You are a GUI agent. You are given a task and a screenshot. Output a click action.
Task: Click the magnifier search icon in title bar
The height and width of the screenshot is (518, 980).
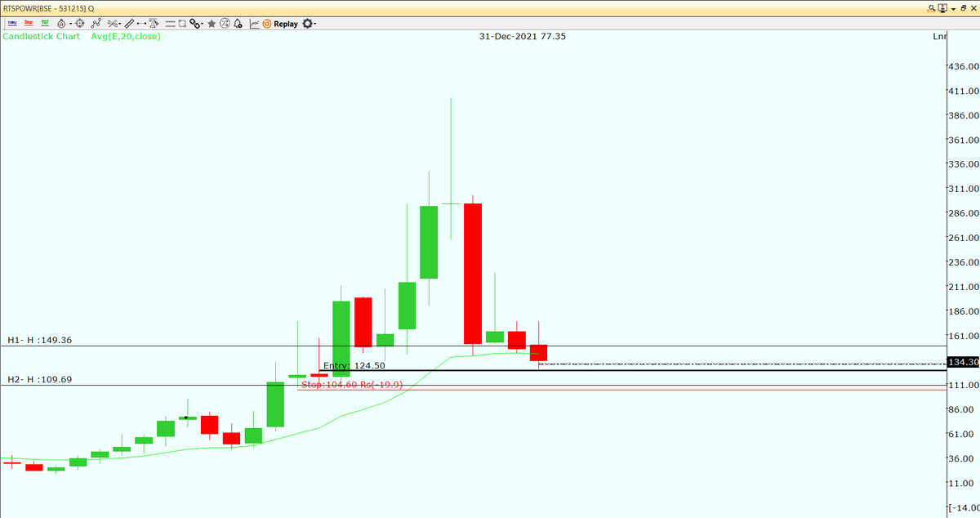932,7
